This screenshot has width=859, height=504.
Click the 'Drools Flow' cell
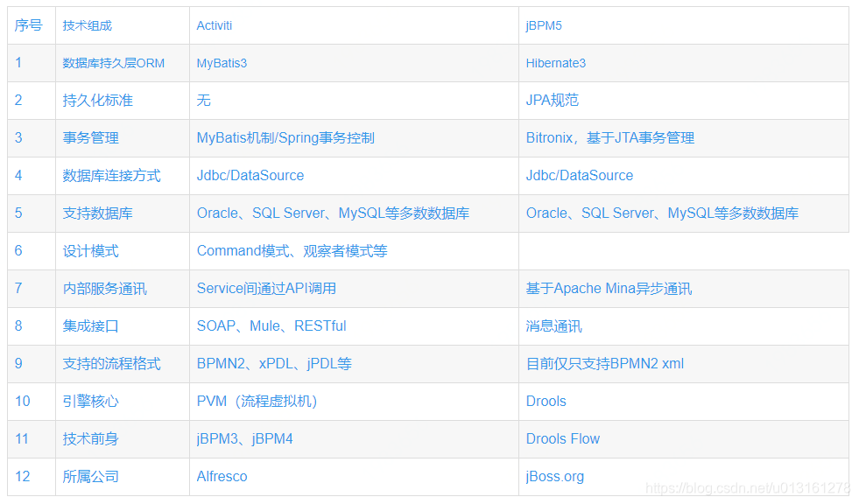click(x=684, y=439)
